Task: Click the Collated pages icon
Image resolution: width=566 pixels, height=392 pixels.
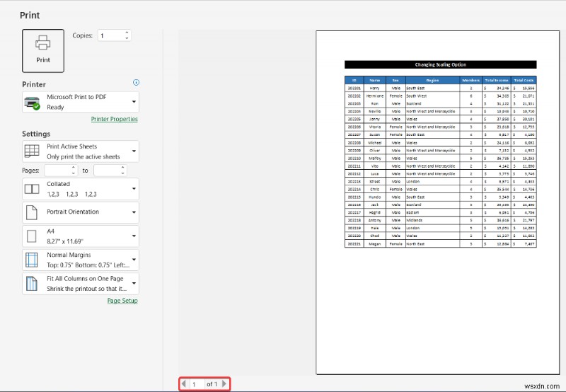Action: 32,189
